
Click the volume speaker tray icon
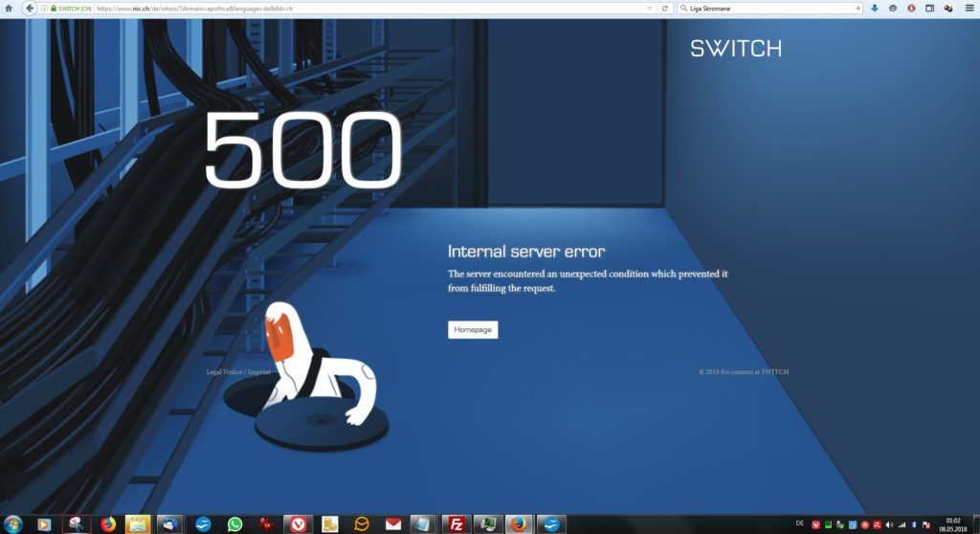889,524
